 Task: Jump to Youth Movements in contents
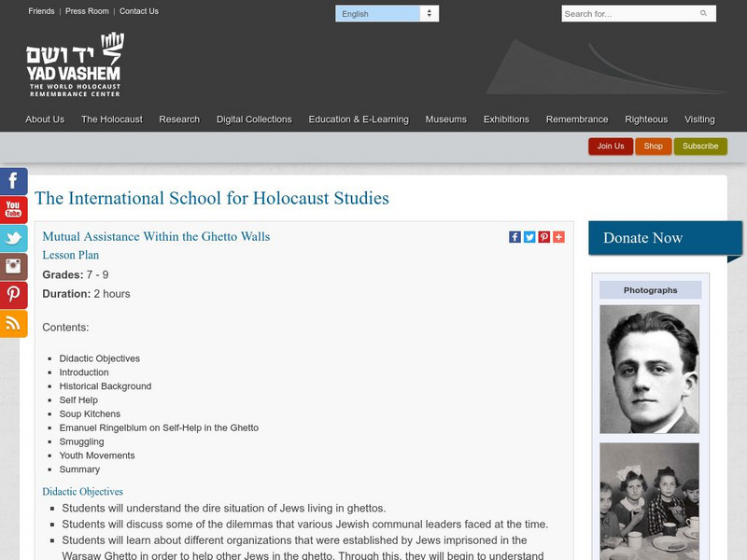(x=97, y=455)
